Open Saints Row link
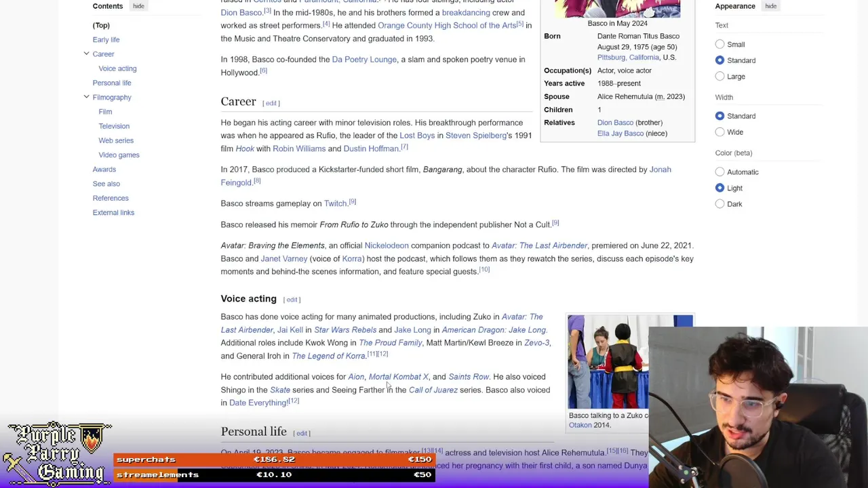 pyautogui.click(x=469, y=377)
